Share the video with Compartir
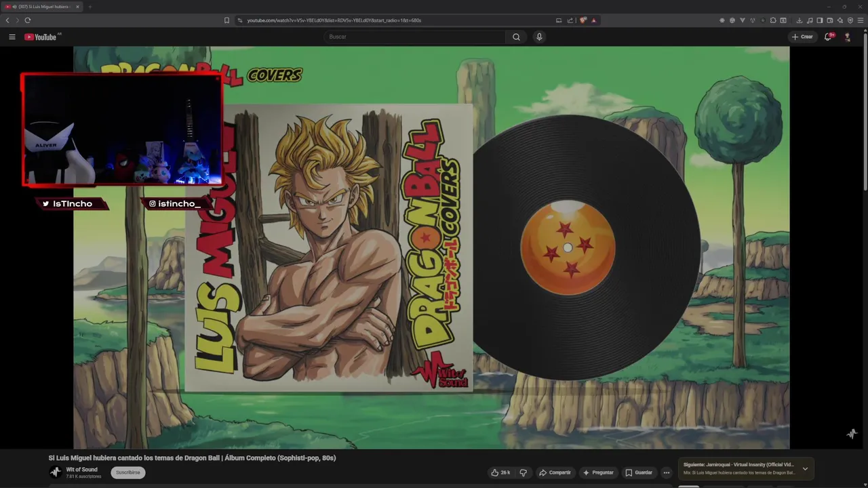 tap(555, 472)
